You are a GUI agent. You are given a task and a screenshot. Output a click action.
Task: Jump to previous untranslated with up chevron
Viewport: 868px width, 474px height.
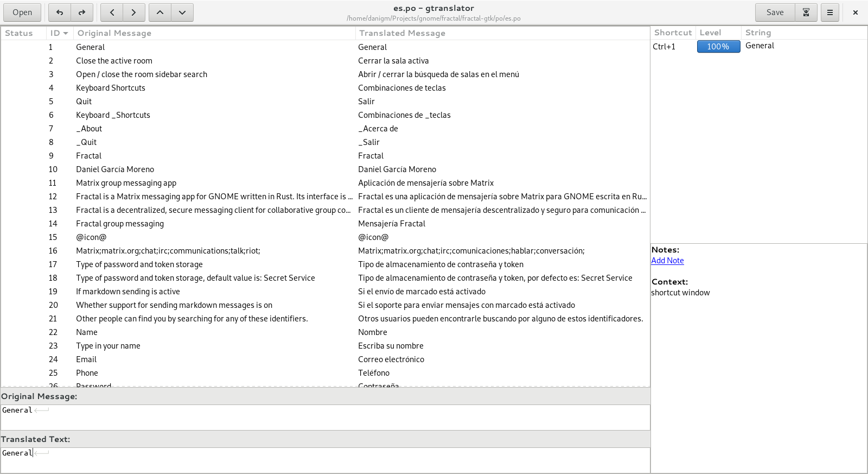point(160,12)
